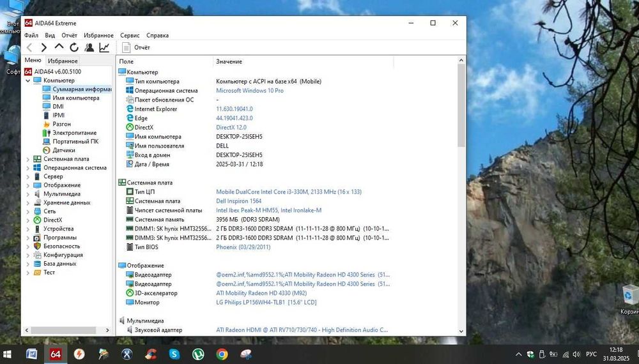Image resolution: width=639 pixels, height=364 pixels.
Task: Expand the Мультимедиа tree node
Action: 28,194
